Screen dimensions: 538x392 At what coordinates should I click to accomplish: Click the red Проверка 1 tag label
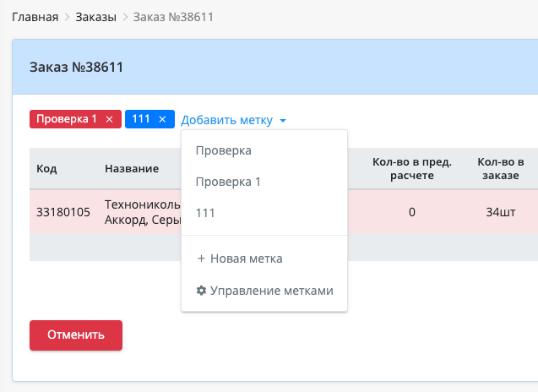click(x=67, y=119)
